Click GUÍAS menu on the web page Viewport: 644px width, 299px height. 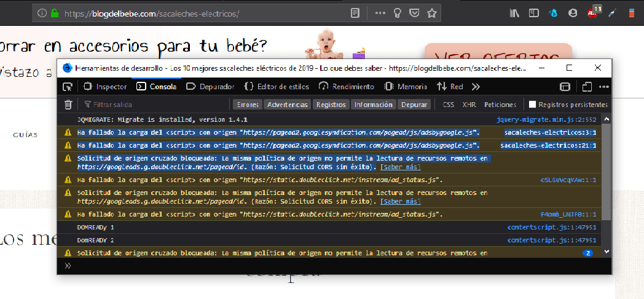[26, 135]
